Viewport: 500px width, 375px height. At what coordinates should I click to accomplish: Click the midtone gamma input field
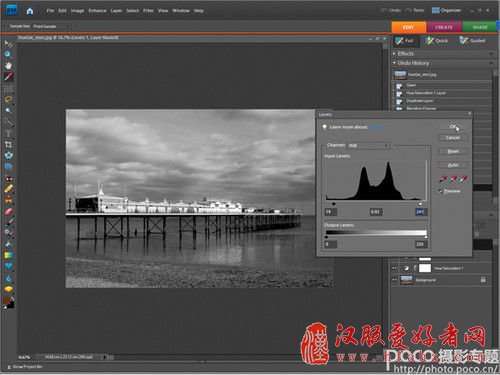(x=376, y=212)
